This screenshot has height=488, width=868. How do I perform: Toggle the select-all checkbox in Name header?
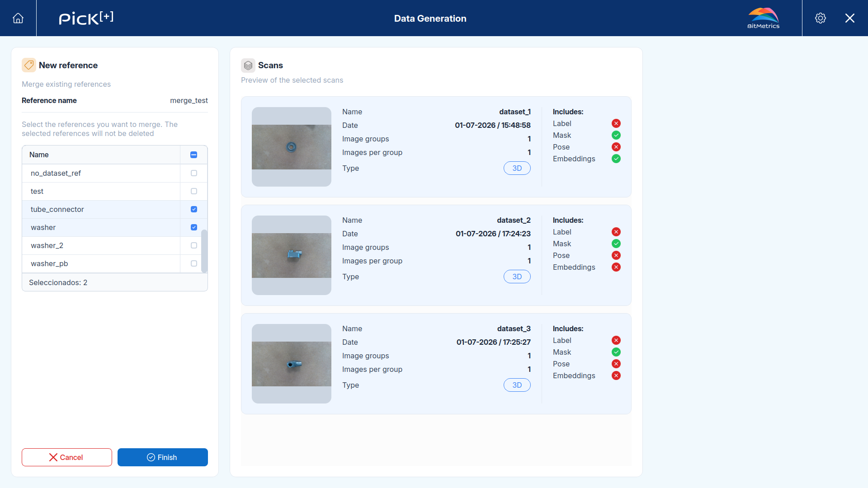coord(194,155)
